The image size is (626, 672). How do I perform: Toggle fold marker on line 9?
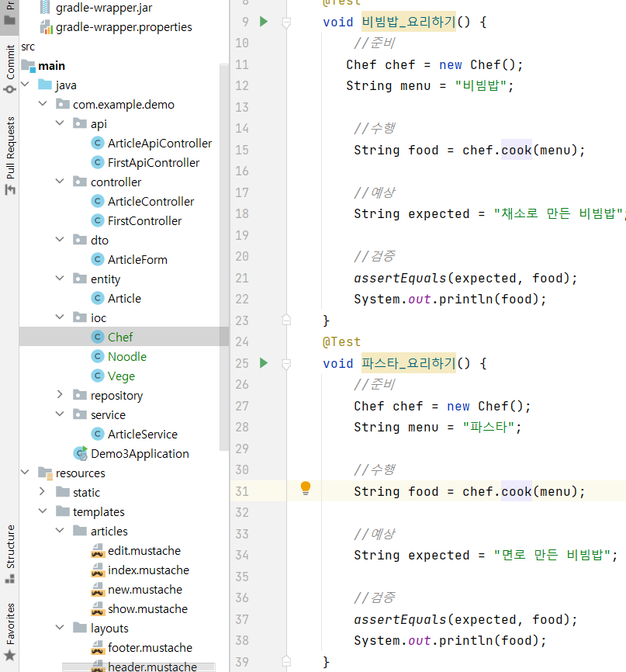(286, 23)
